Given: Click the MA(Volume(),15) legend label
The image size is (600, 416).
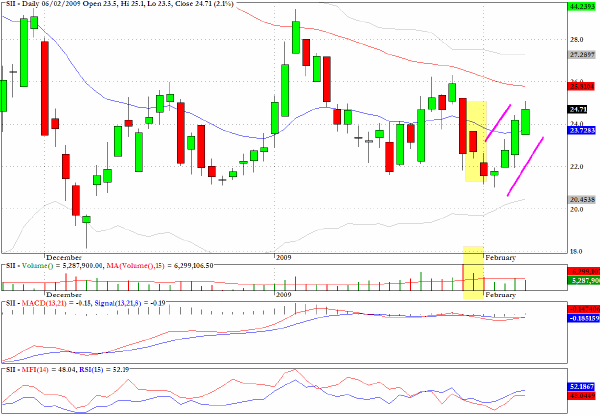Looking at the screenshot, I should (135, 265).
